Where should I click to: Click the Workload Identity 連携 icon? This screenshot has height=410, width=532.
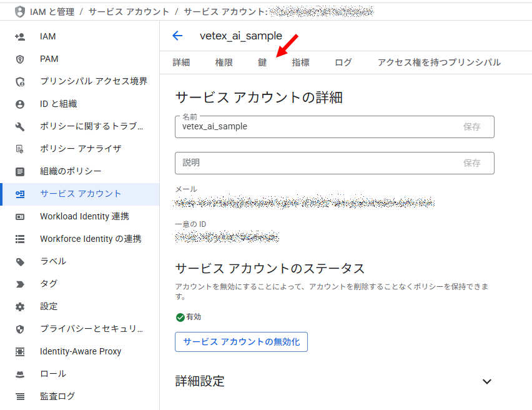[x=20, y=217]
